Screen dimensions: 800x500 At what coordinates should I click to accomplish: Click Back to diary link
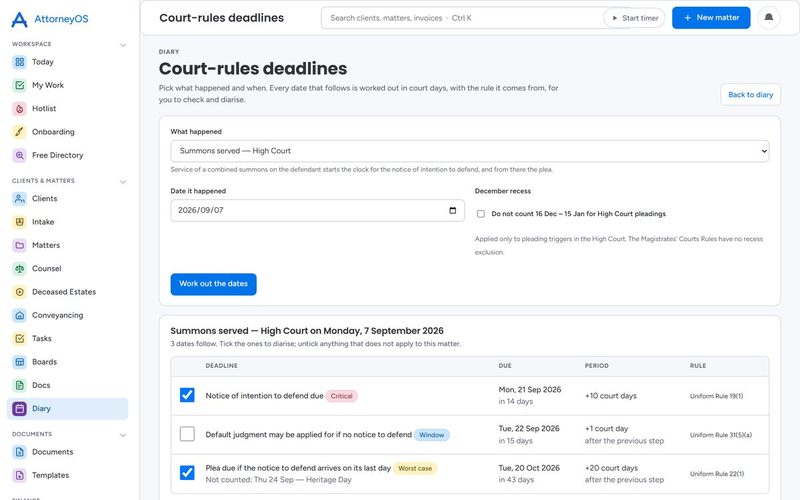click(x=751, y=95)
